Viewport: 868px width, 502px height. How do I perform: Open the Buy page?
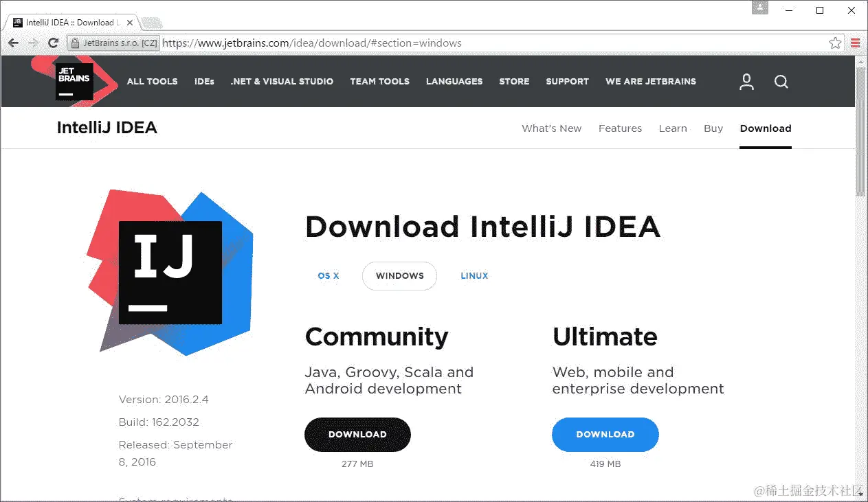pyautogui.click(x=713, y=128)
